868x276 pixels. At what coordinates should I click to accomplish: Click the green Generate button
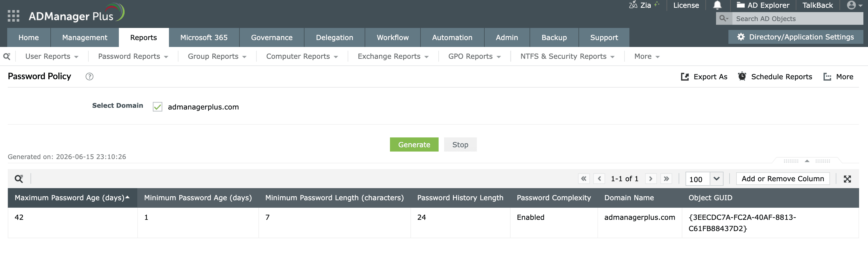click(x=414, y=144)
